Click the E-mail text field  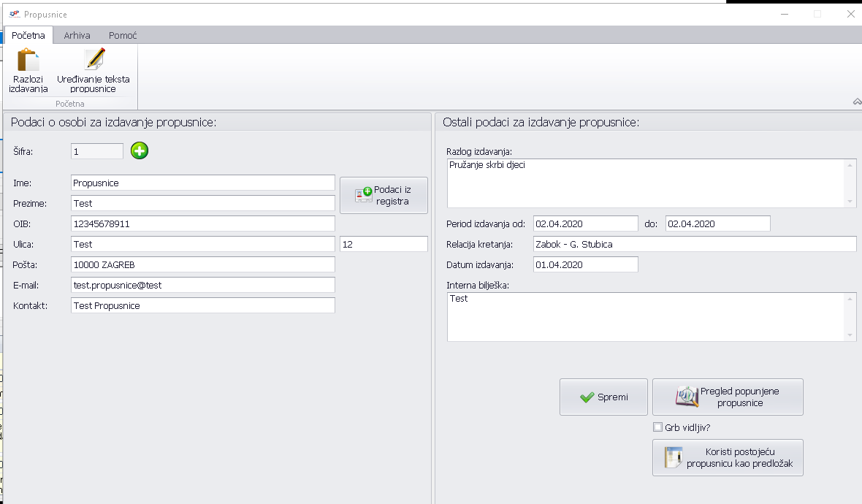point(202,285)
